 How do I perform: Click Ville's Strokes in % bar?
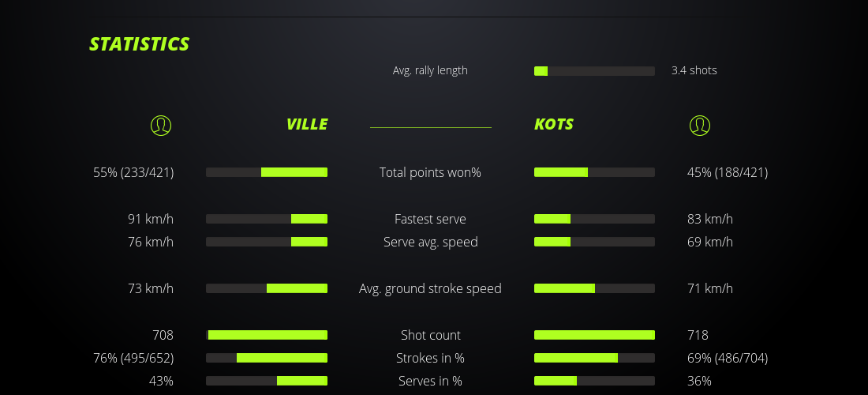tap(267, 358)
